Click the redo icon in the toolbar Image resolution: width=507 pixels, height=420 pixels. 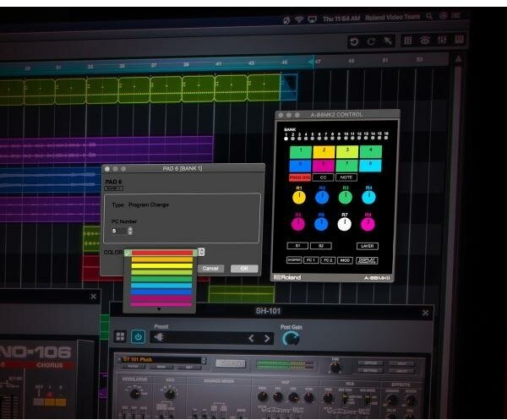click(x=371, y=41)
